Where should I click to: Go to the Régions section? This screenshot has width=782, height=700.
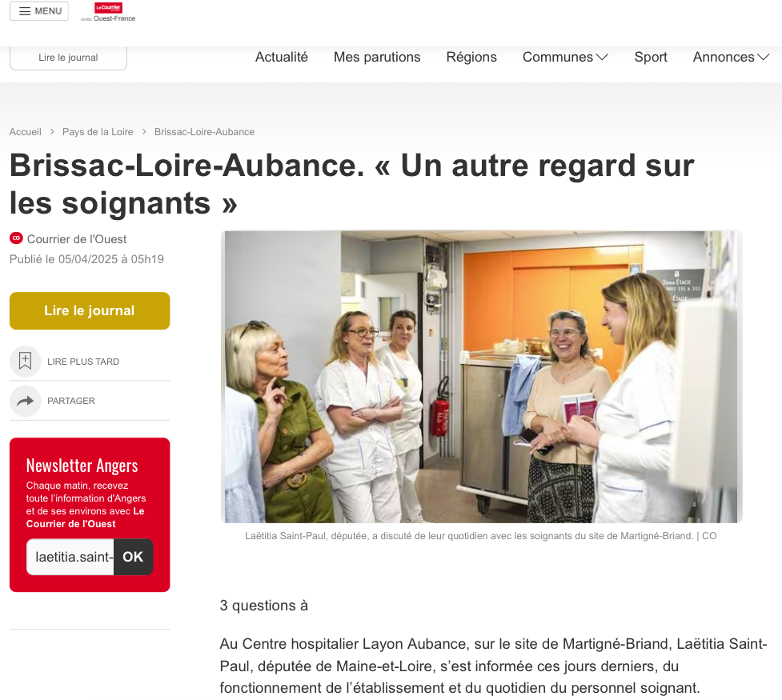coord(471,58)
